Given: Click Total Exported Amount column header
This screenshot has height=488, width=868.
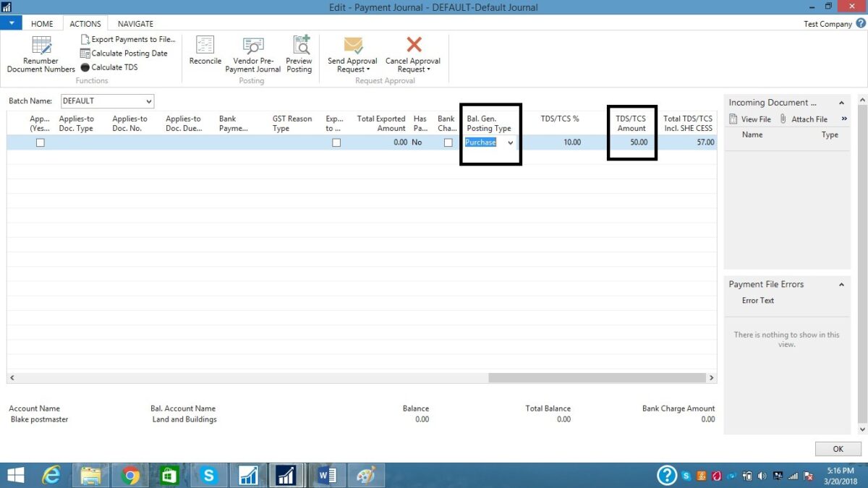Looking at the screenshot, I should [x=381, y=124].
